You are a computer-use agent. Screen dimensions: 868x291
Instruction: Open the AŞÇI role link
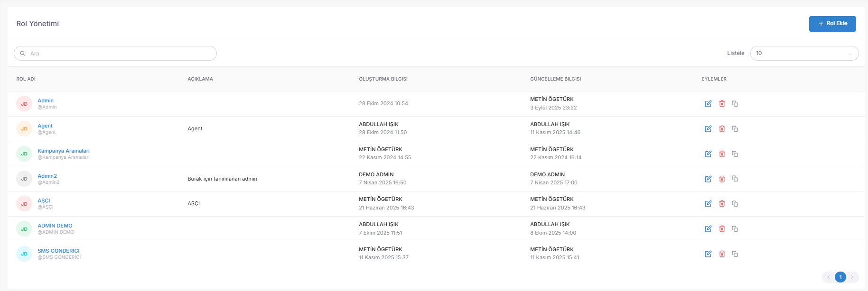pos(44,200)
